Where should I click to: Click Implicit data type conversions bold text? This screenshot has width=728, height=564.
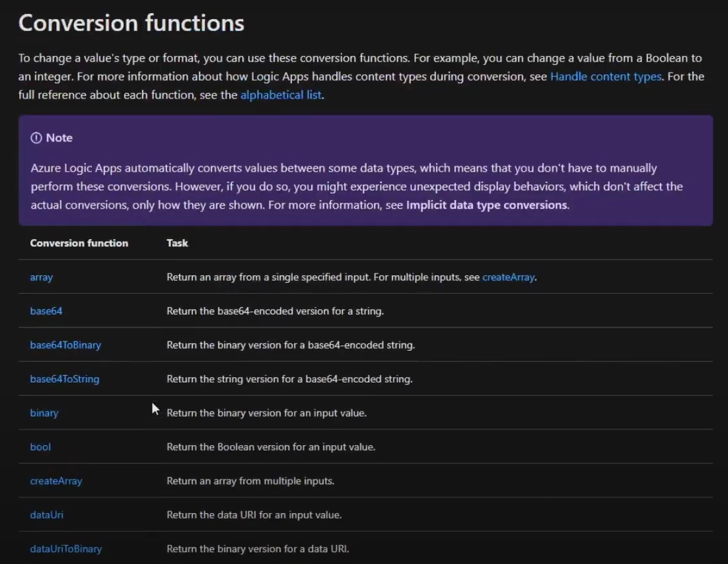click(x=487, y=205)
